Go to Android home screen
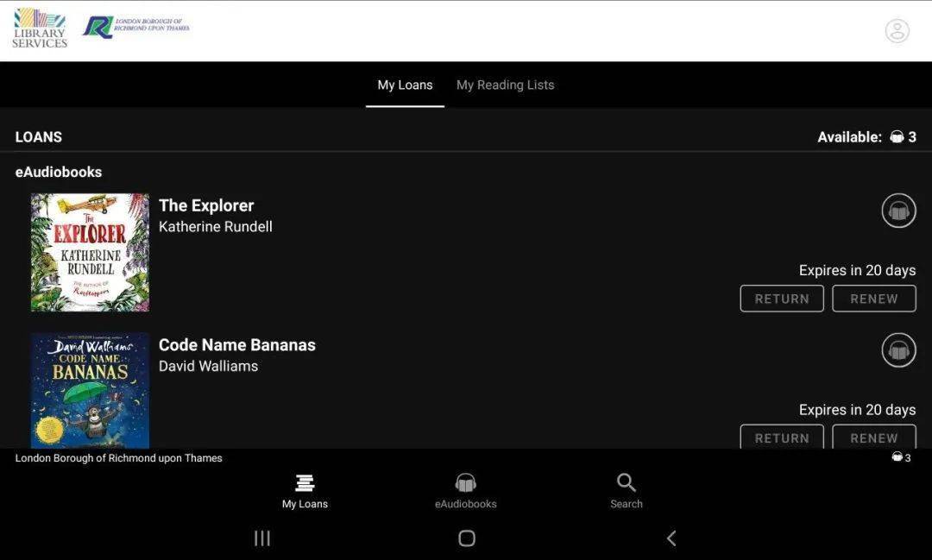The image size is (932, 560). coord(467,538)
